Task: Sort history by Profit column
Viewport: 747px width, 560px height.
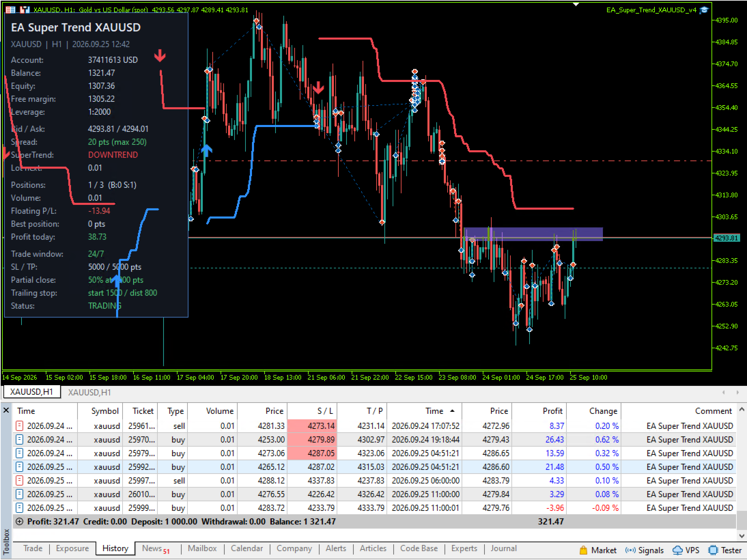Action: point(539,411)
